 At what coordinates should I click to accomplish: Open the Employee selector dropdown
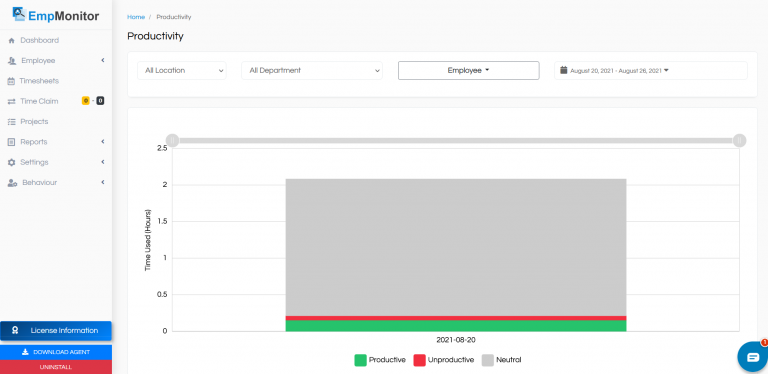(x=468, y=70)
